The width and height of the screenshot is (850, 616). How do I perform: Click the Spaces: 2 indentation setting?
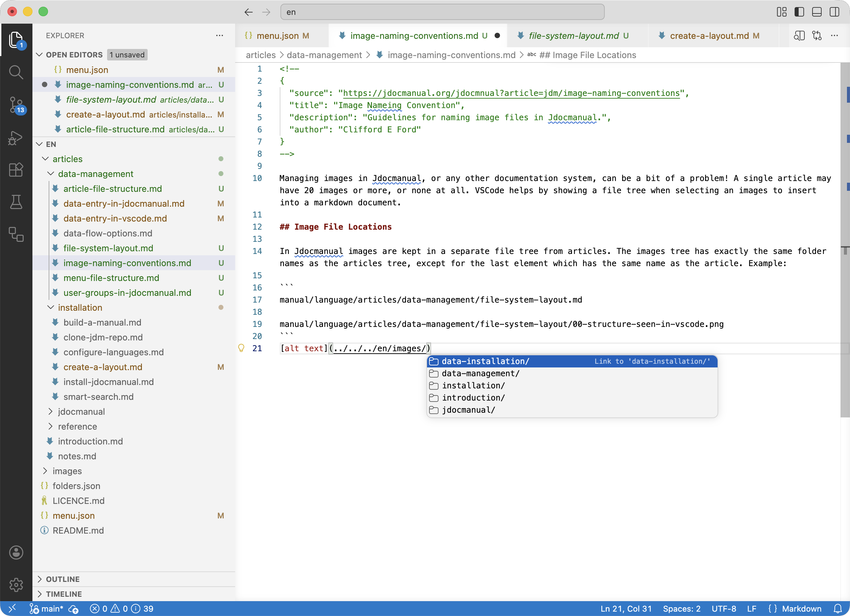click(x=682, y=609)
